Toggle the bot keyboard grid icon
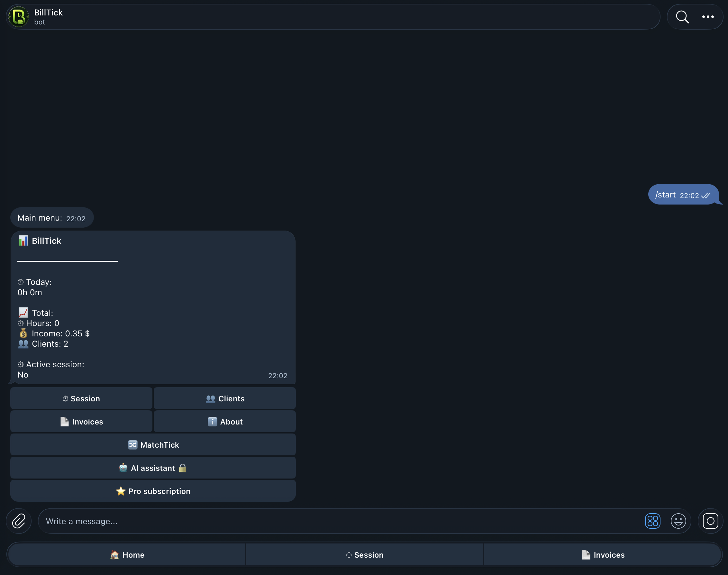The width and height of the screenshot is (728, 575). tap(652, 521)
